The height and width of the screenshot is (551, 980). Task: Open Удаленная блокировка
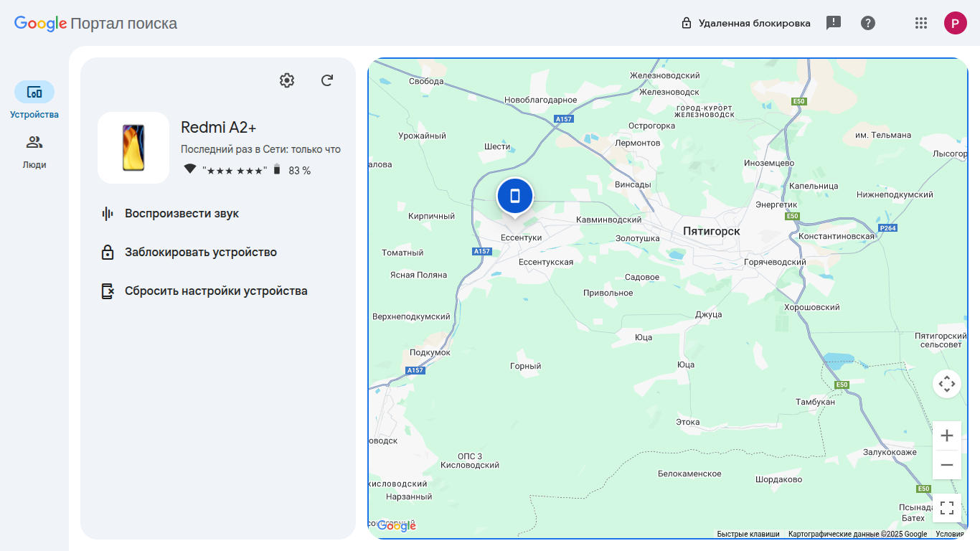tap(746, 23)
